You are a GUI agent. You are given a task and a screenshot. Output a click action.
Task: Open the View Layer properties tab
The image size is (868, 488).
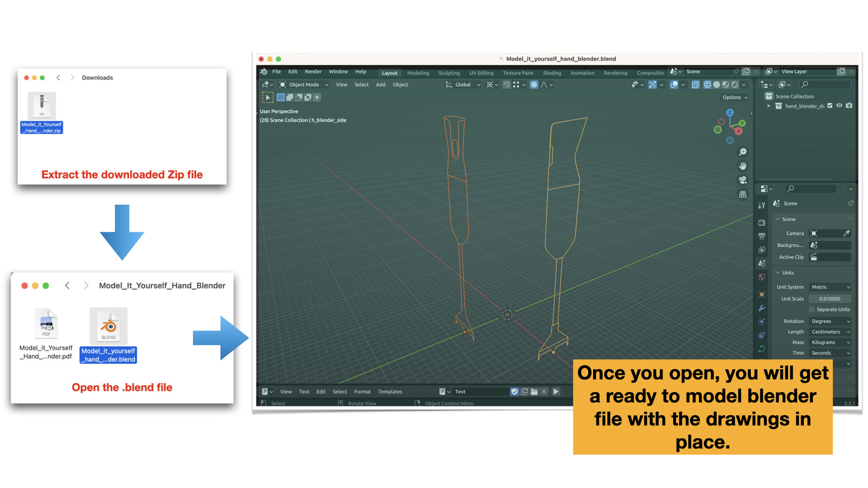pyautogui.click(x=762, y=250)
